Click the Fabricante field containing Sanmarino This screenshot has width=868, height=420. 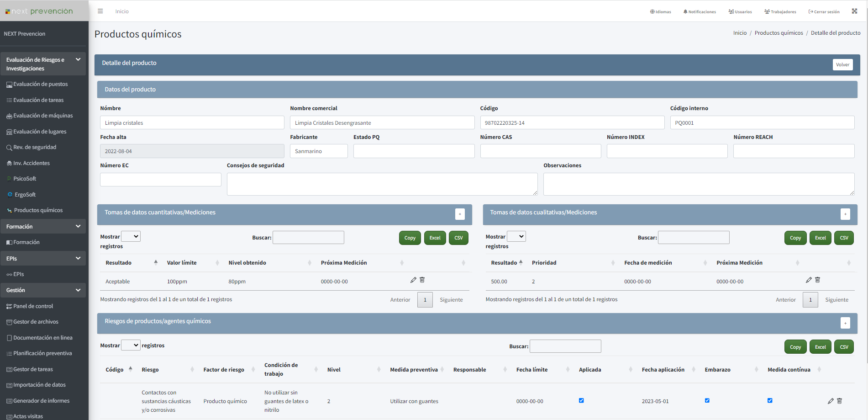point(319,151)
